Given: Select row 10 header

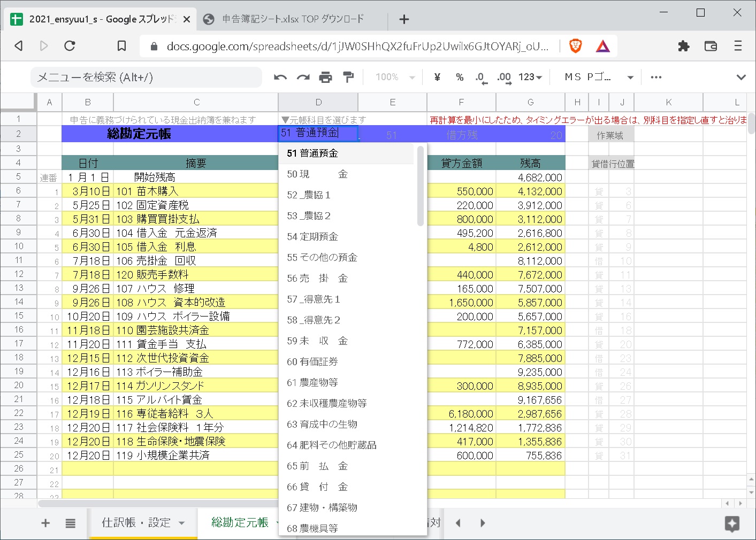Looking at the screenshot, I should point(18,246).
